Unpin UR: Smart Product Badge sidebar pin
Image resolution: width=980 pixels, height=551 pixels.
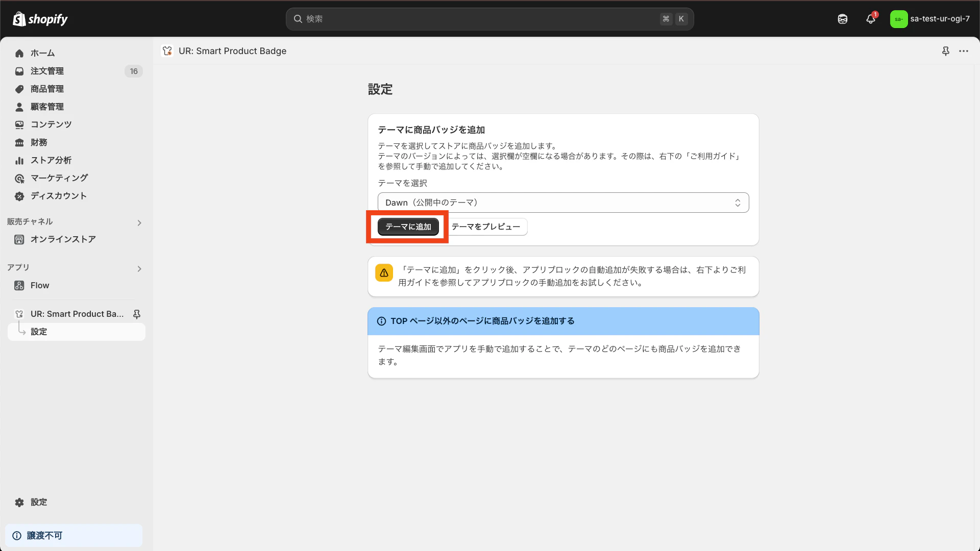point(137,314)
